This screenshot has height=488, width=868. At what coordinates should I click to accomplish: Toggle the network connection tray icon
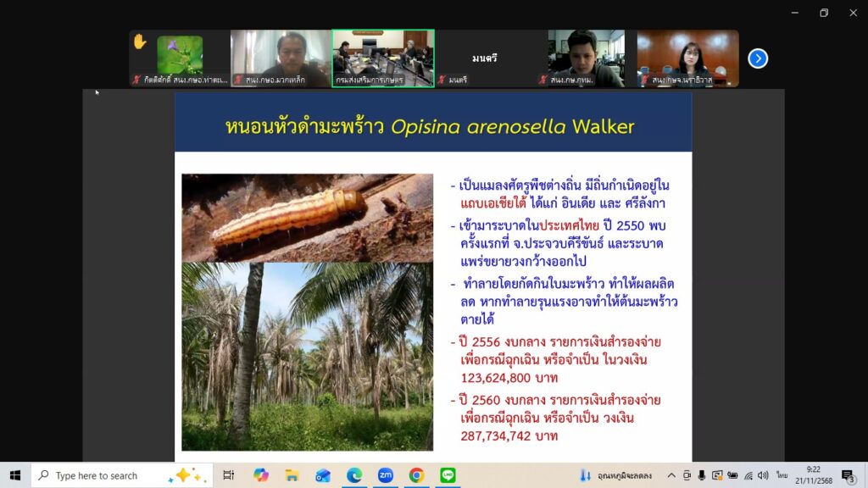[x=747, y=475]
